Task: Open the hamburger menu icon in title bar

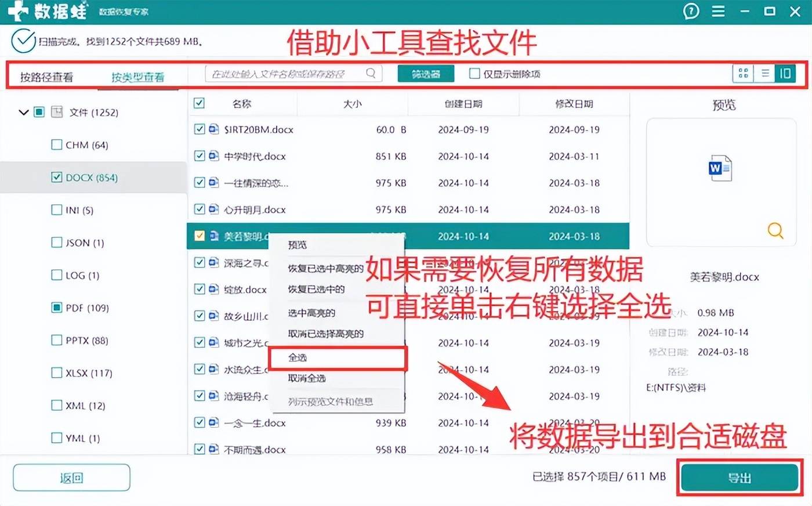Action: (718, 11)
